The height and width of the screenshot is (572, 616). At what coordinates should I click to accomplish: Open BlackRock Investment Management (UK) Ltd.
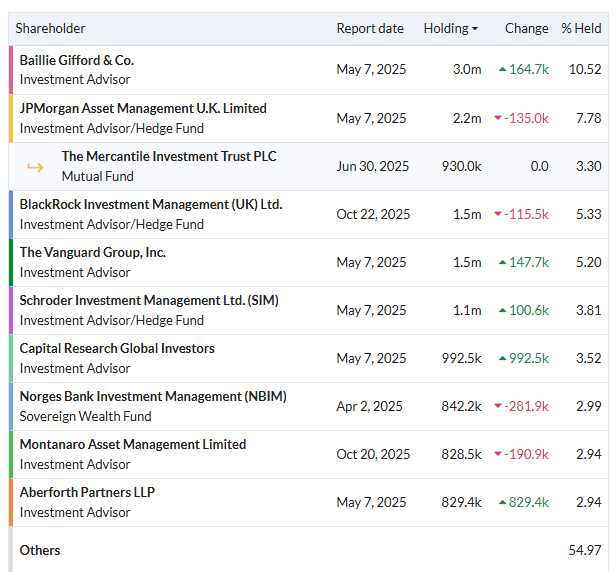[151, 204]
